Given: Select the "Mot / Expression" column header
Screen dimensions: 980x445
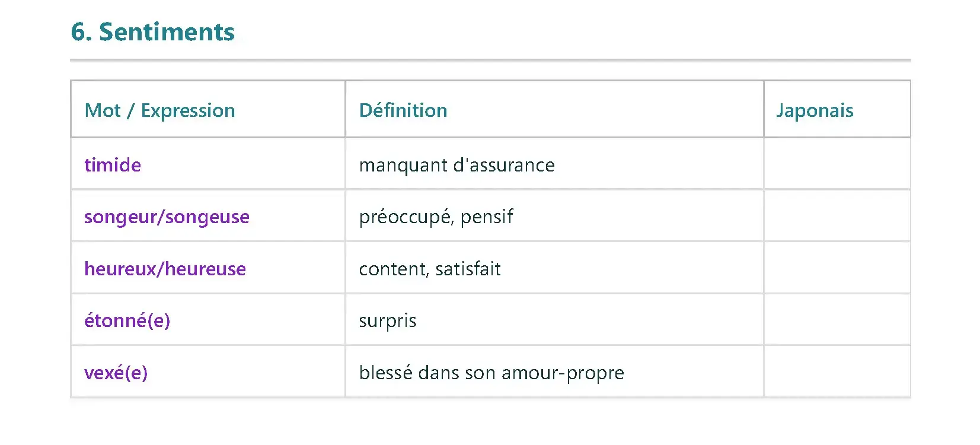Looking at the screenshot, I should click(159, 110).
